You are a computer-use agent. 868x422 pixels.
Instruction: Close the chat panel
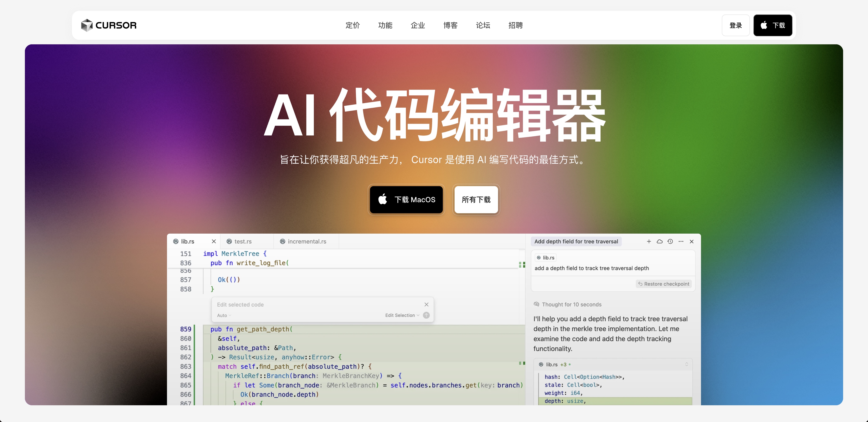[x=692, y=242]
